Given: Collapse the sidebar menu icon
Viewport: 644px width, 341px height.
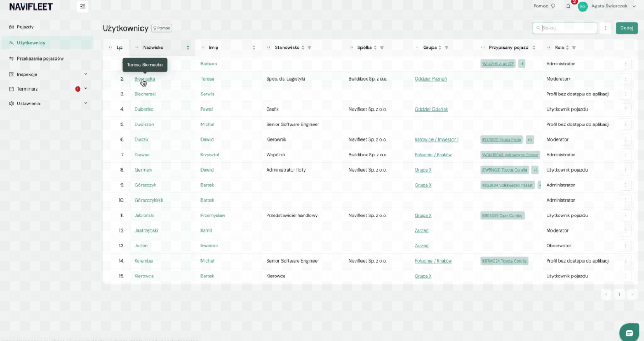Looking at the screenshot, I should click(83, 6).
